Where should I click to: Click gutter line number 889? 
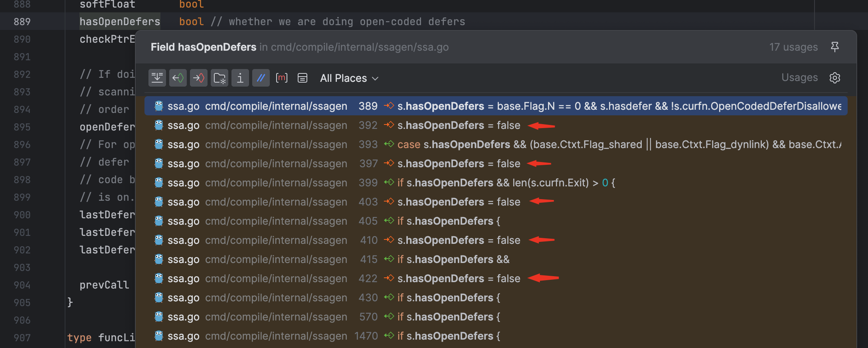[x=22, y=22]
